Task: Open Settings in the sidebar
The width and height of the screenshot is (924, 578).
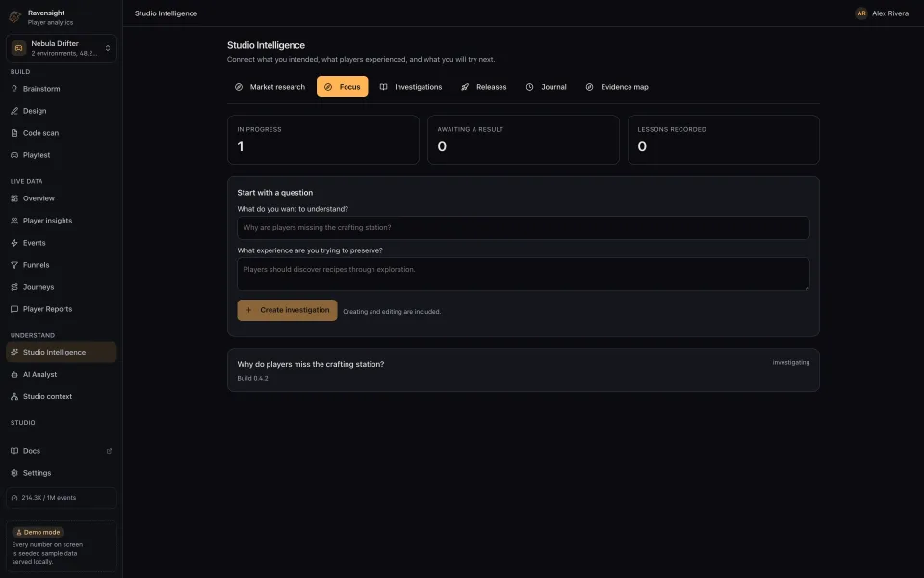Action: pyautogui.click(x=62, y=473)
